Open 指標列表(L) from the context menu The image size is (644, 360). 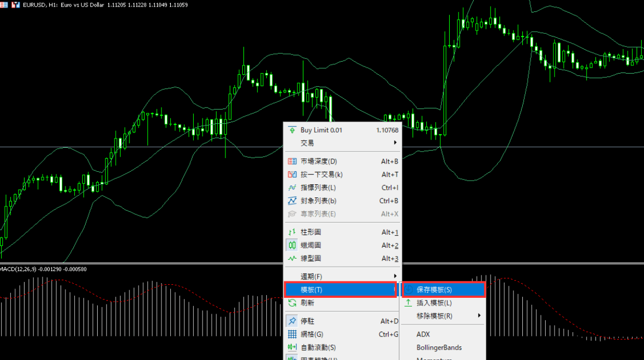[343, 188]
